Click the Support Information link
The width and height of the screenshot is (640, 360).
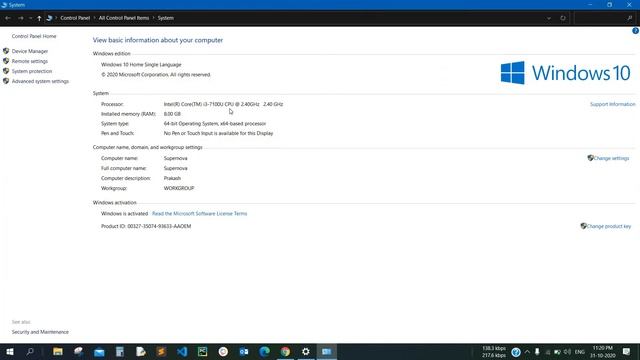613,104
